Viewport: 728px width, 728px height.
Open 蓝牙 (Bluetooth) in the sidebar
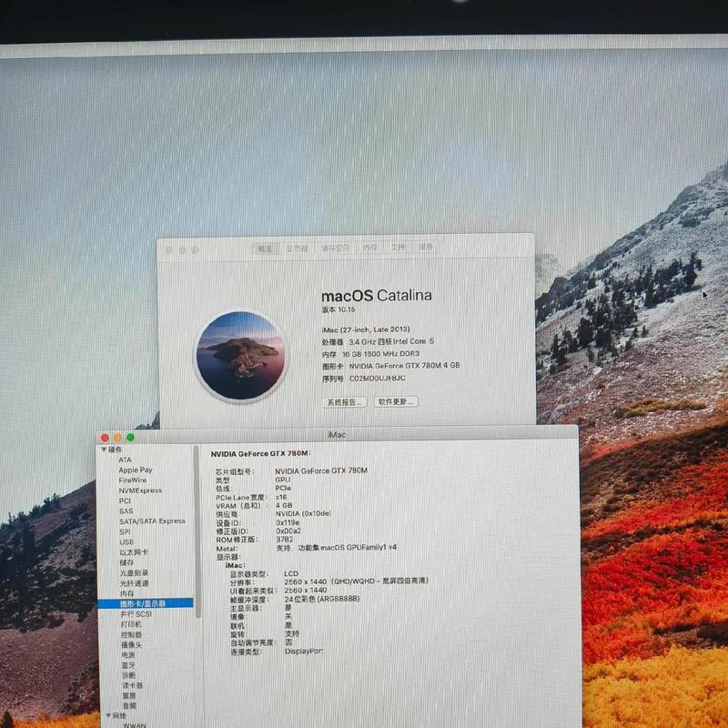(128, 665)
